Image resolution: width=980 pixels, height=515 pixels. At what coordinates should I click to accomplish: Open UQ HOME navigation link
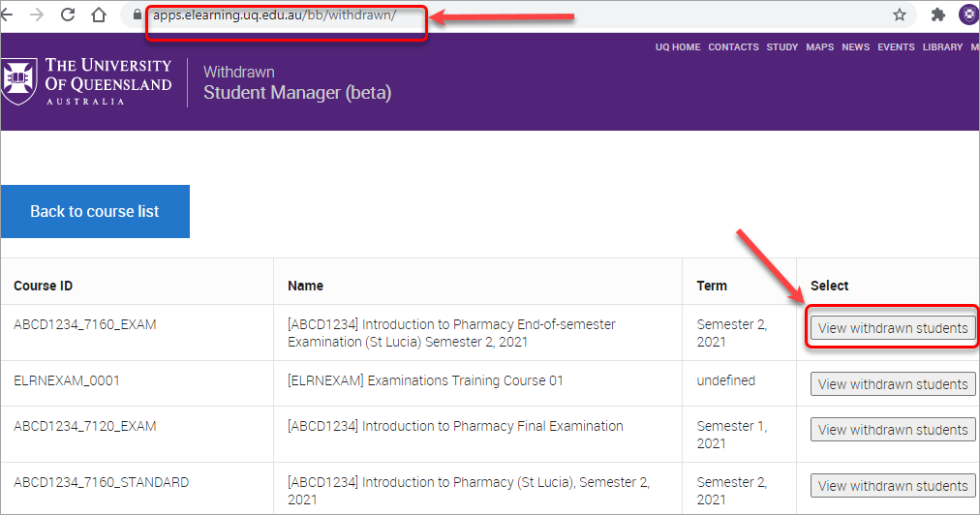(x=678, y=46)
